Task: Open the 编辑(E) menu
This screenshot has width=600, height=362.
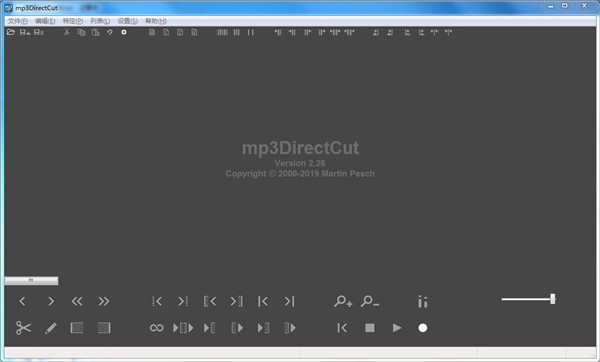Action: pyautogui.click(x=45, y=21)
